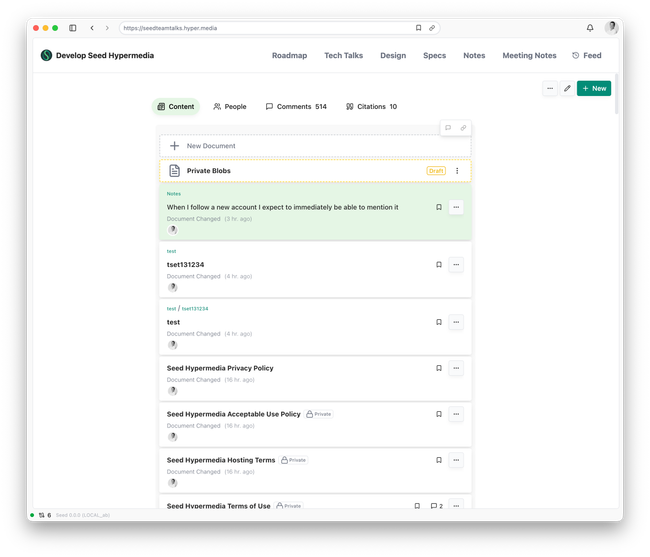Bookmark the tset131234 document
650x557 pixels.
click(438, 265)
